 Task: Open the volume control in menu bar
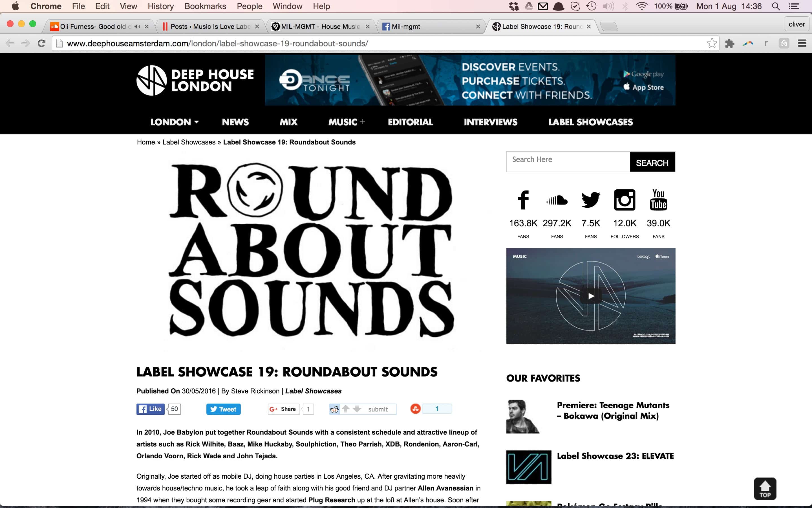[x=608, y=6]
